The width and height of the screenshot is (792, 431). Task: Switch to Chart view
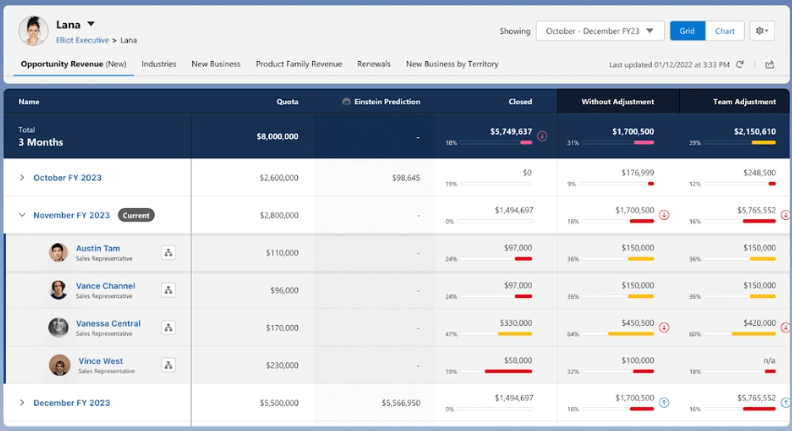(724, 31)
